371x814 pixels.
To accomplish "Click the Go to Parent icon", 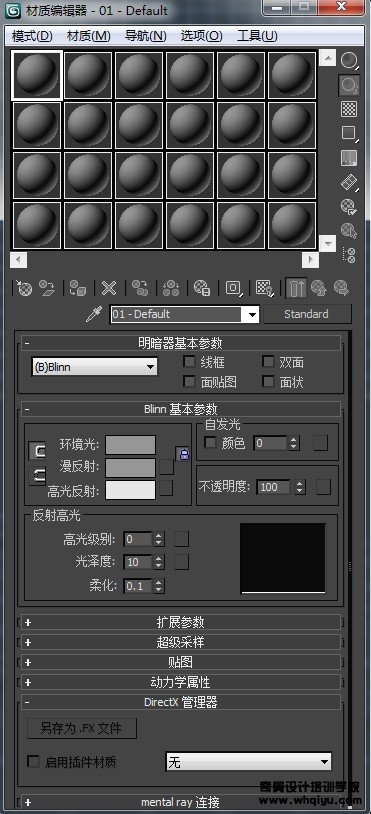I will 318,288.
